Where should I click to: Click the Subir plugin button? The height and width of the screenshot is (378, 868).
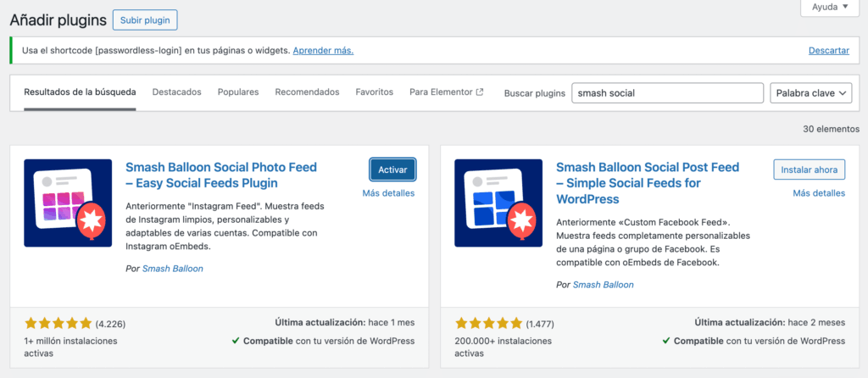[x=144, y=19]
